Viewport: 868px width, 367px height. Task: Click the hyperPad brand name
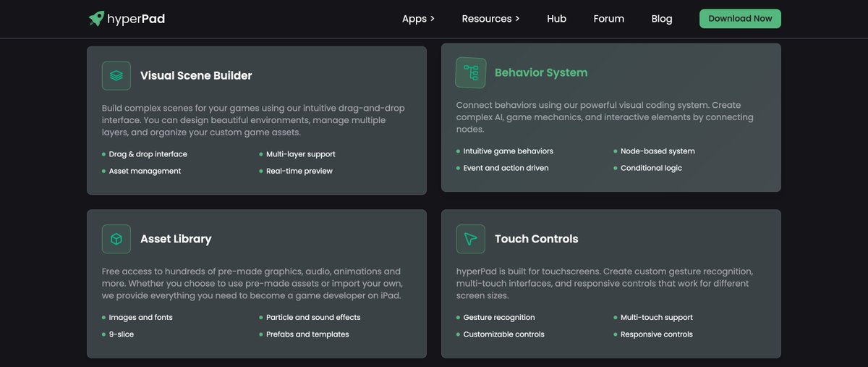click(136, 19)
